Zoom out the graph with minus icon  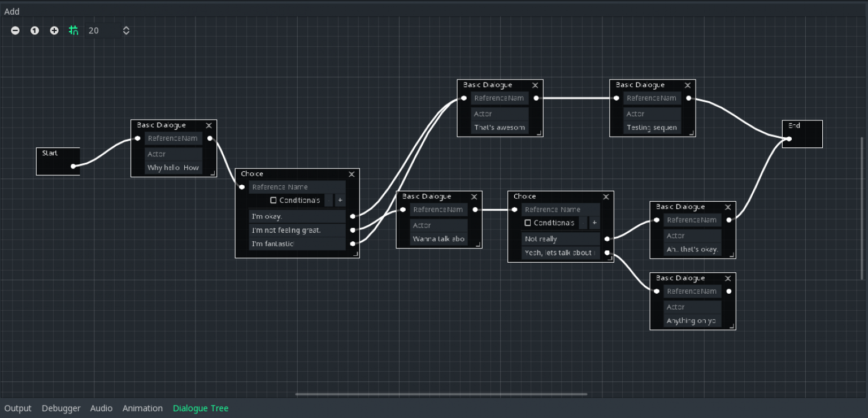(15, 31)
